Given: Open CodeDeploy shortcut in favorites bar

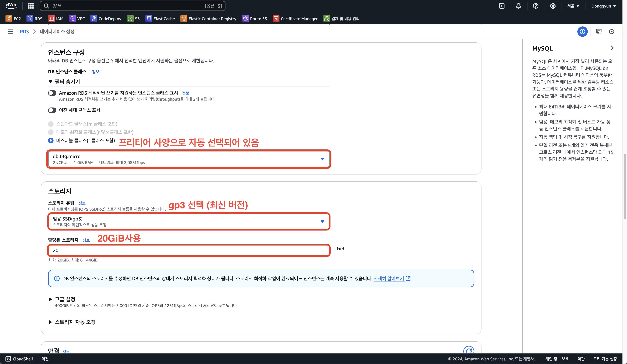Looking at the screenshot, I should tap(106, 19).
